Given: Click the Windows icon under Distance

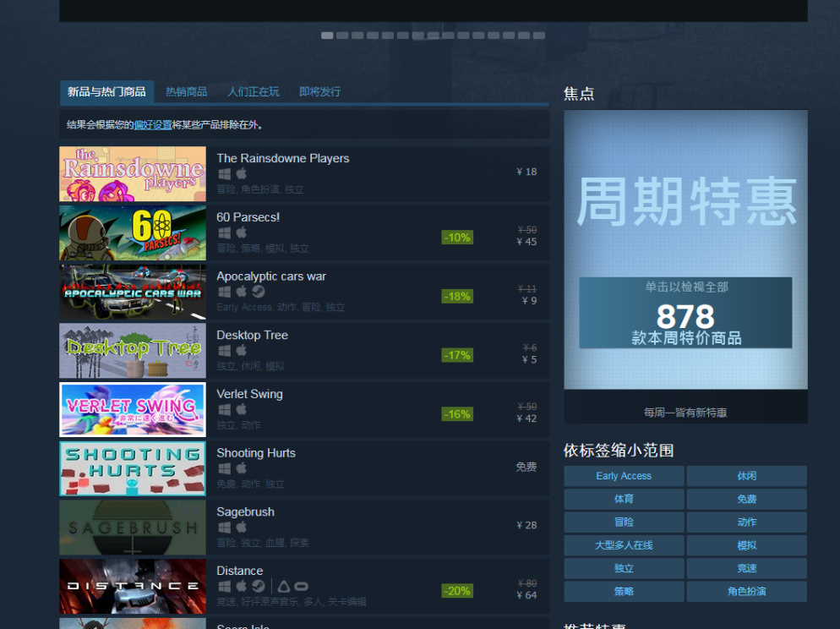Looking at the screenshot, I should tap(225, 586).
